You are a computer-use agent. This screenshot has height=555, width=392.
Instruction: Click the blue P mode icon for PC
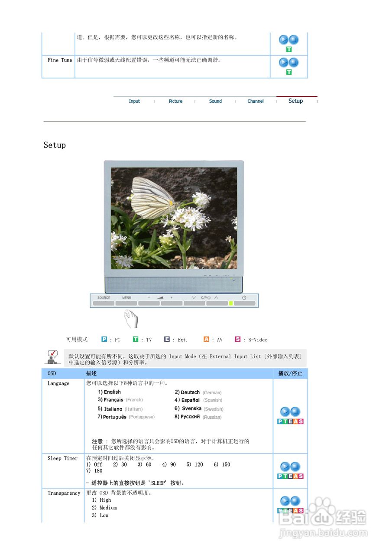[104, 339]
